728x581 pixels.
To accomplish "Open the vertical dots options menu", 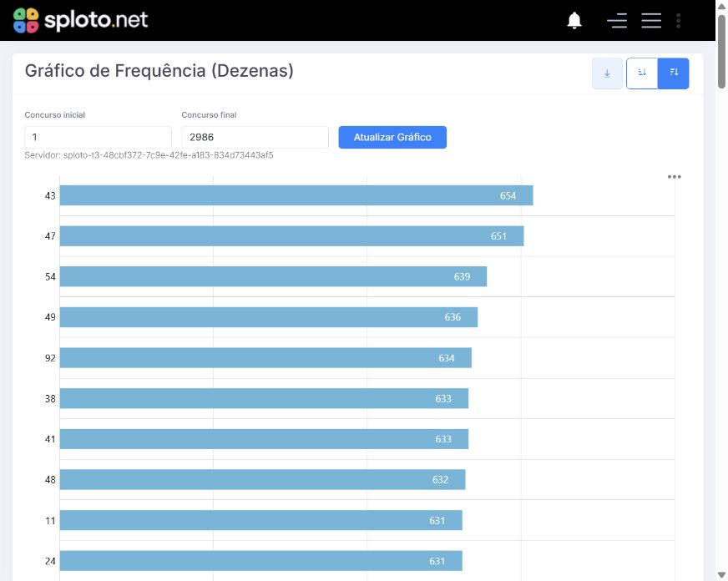I will pyautogui.click(x=678, y=20).
